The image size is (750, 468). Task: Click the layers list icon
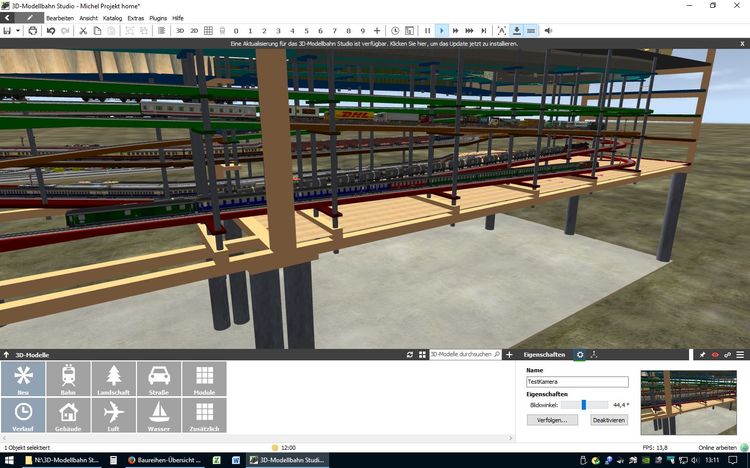tap(161, 31)
